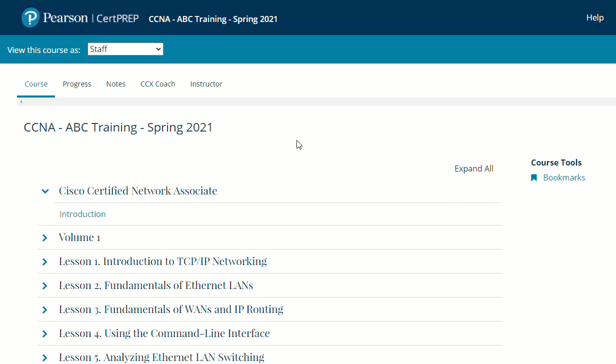Switch to the Progress tab

click(77, 84)
